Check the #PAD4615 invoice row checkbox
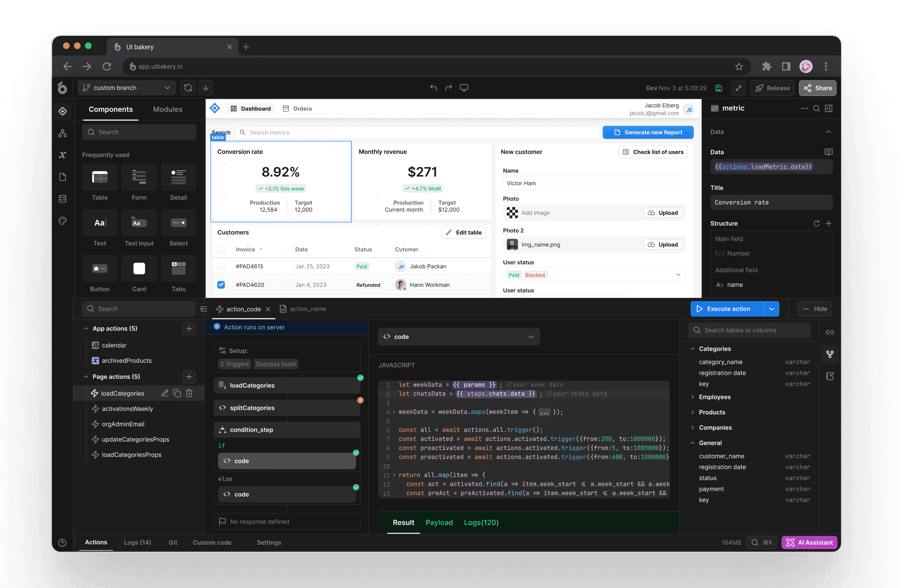Image resolution: width=900 pixels, height=588 pixels. (x=221, y=266)
